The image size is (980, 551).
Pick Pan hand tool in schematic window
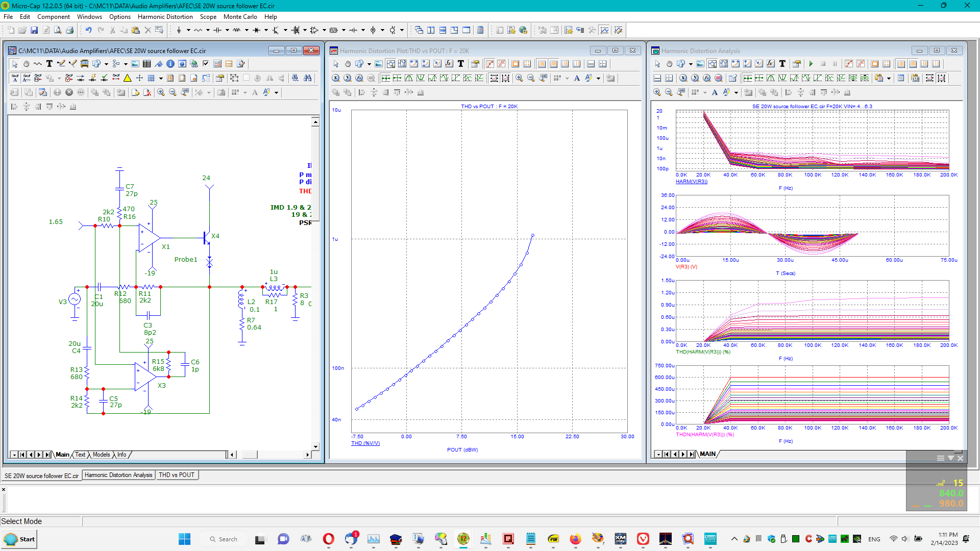click(x=26, y=64)
